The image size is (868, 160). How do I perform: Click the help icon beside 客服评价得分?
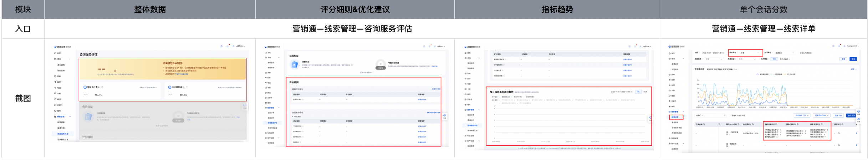(x=102, y=87)
